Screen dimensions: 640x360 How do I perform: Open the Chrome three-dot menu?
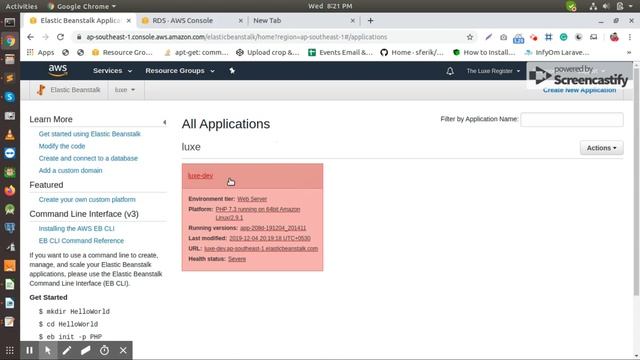click(630, 37)
